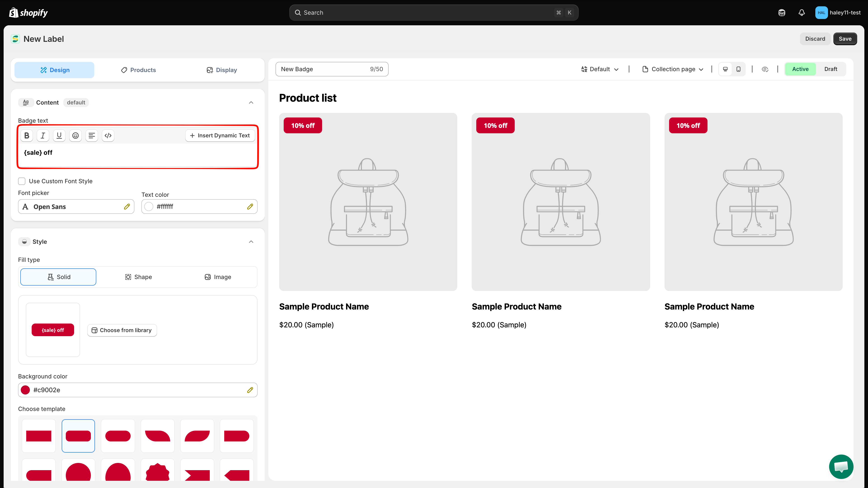This screenshot has width=868, height=488.
Task: Open the live chat bubble
Action: (x=841, y=467)
